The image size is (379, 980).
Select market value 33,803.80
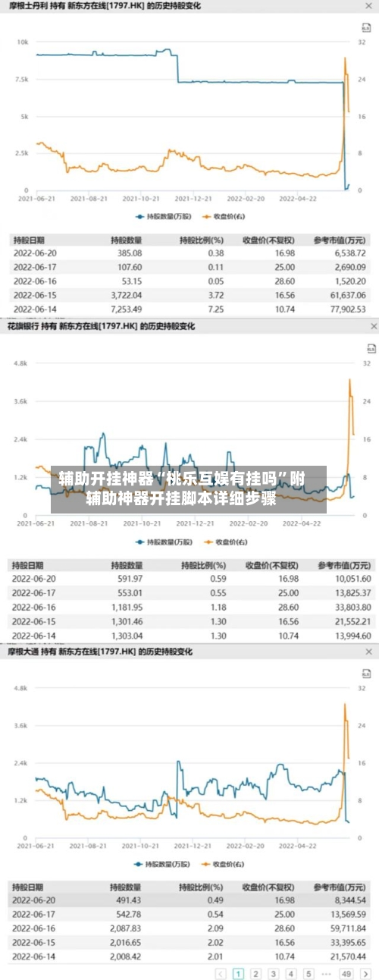(352, 607)
